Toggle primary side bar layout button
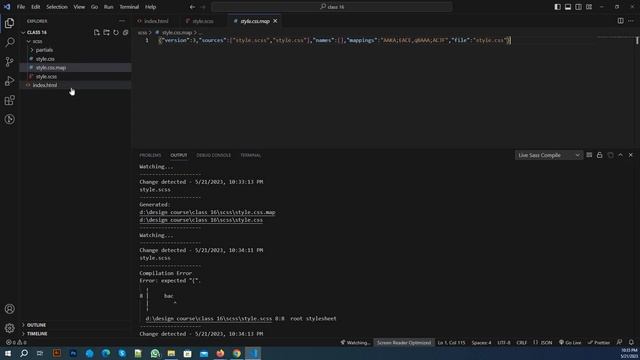Screen dimensions: 640x360 point(557,7)
